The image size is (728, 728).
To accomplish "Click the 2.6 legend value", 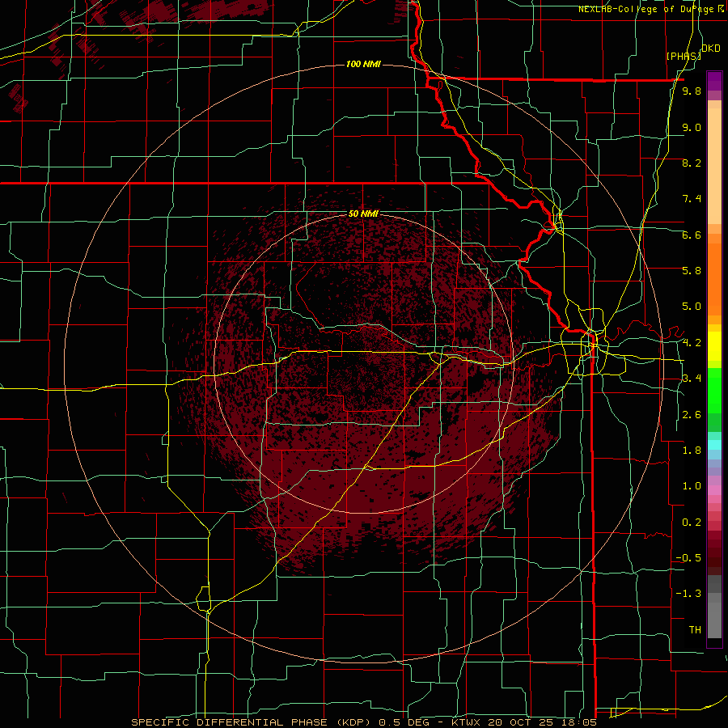I will (692, 415).
